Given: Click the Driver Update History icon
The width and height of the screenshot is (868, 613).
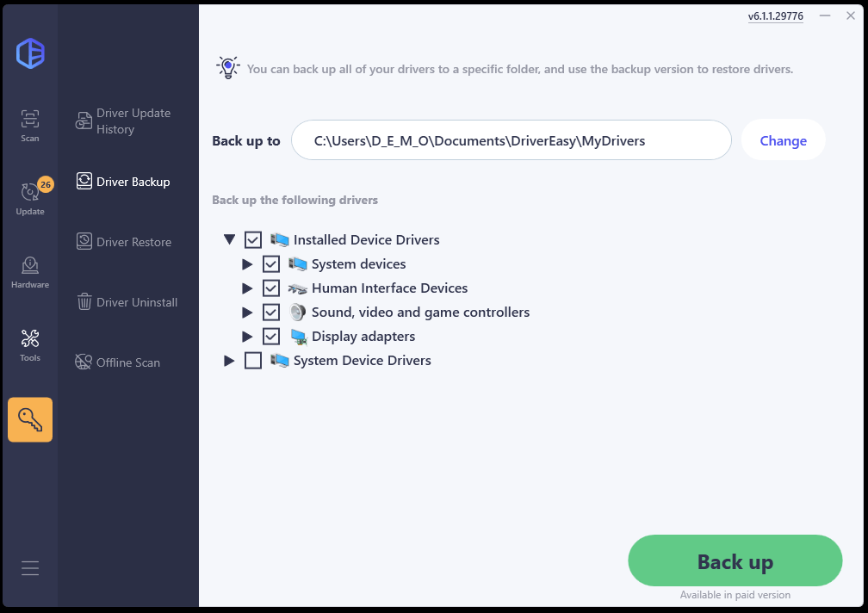Looking at the screenshot, I should click(84, 121).
